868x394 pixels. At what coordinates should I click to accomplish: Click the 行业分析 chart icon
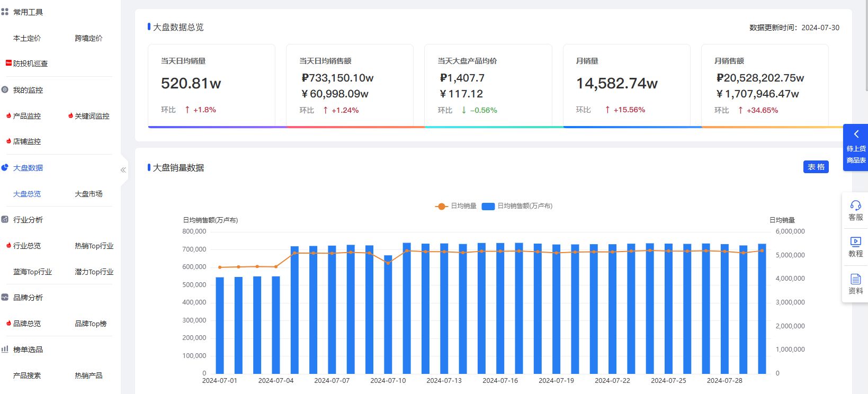[x=5, y=219]
